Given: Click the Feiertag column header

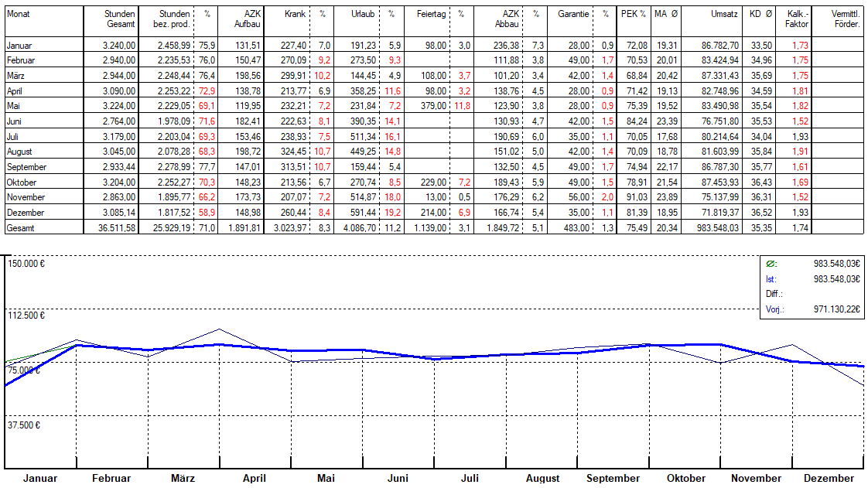Looking at the screenshot, I should pos(431,14).
